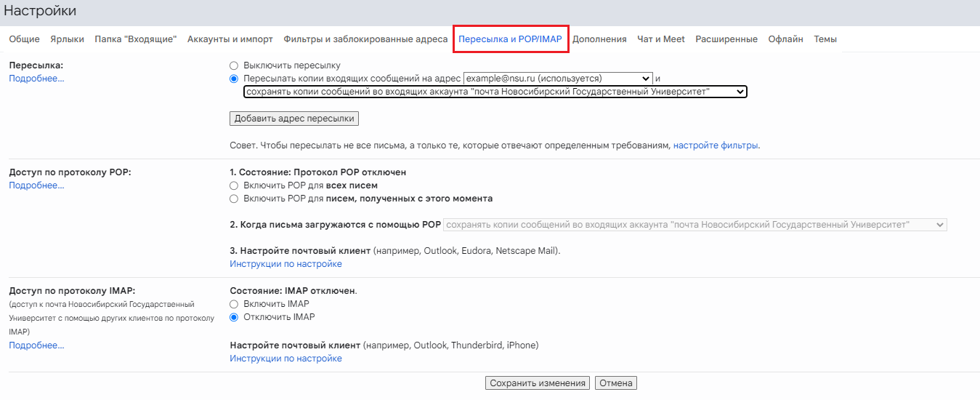
Task: Open forwarding address dropdown example@nsu.ru
Action: (558, 79)
